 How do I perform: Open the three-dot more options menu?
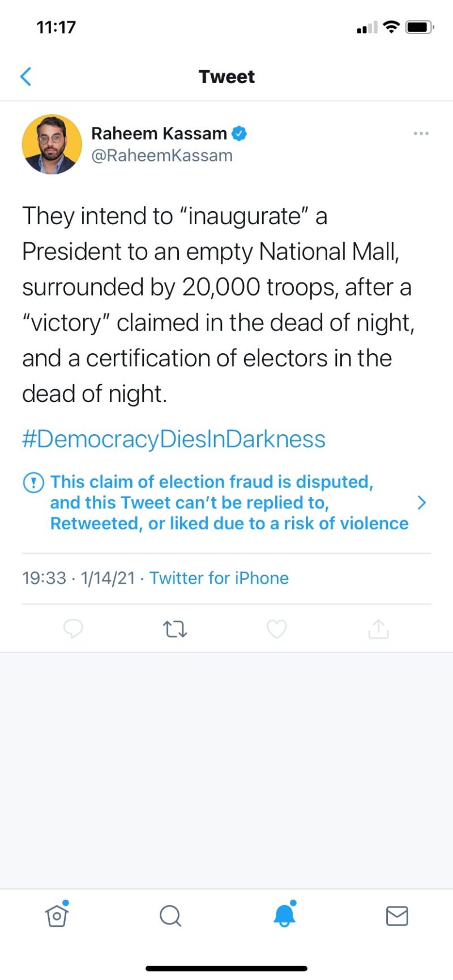(421, 134)
